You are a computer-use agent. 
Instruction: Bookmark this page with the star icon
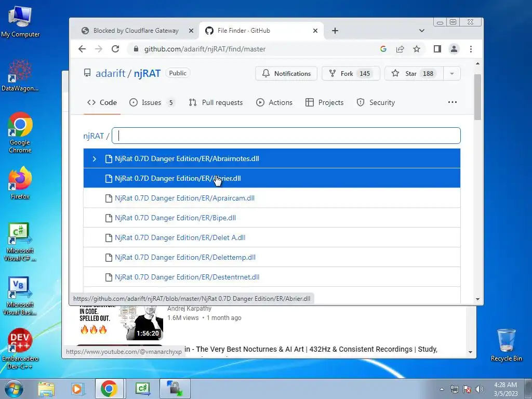pos(417,49)
